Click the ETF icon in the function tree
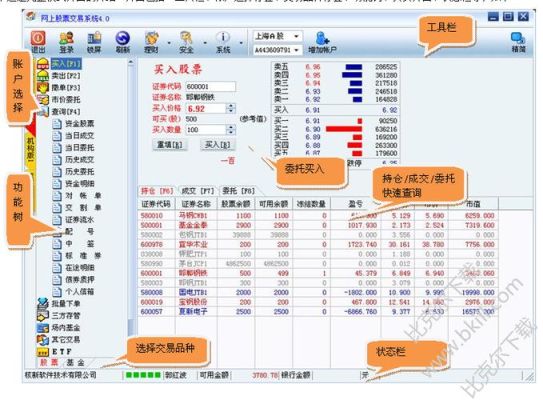Screen dimensions: 543x400 [x=43, y=352]
